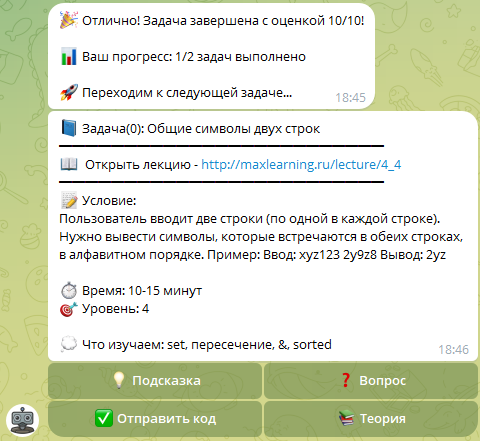Open the Теория theory button
This screenshot has width=480, height=441.
click(x=371, y=419)
